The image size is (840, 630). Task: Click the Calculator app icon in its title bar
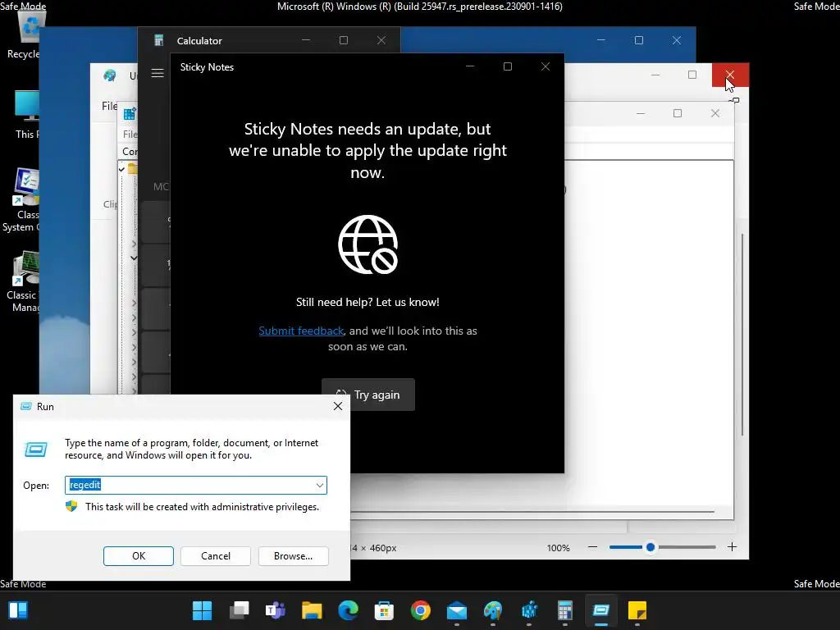point(158,40)
